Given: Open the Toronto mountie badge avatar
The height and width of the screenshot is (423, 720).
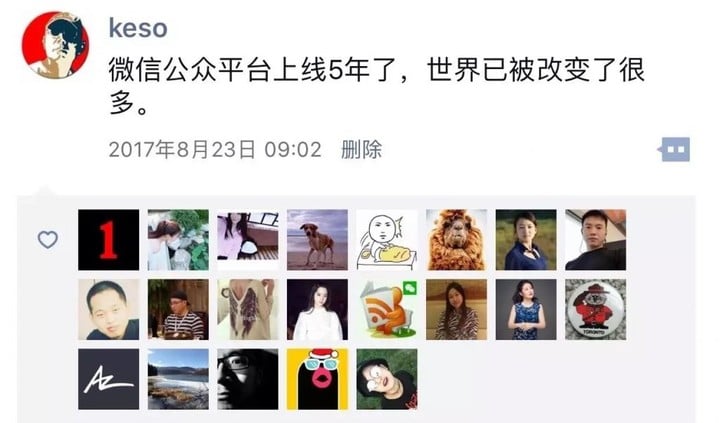Looking at the screenshot, I should coord(596,310).
